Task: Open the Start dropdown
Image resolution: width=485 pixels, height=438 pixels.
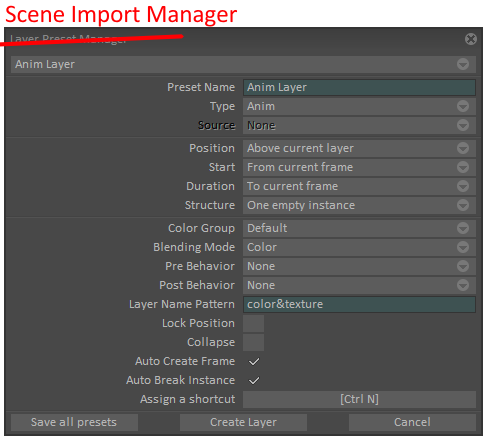Action: 359,167
